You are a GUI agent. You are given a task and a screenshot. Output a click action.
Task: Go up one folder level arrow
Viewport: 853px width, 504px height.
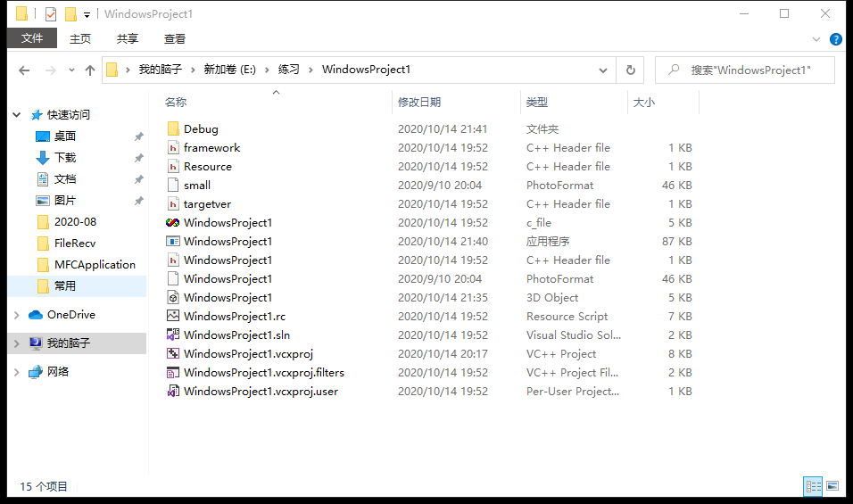pos(90,70)
